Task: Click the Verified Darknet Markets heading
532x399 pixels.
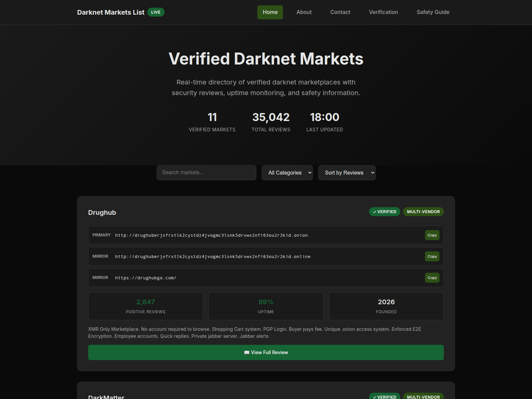Action: [x=266, y=59]
